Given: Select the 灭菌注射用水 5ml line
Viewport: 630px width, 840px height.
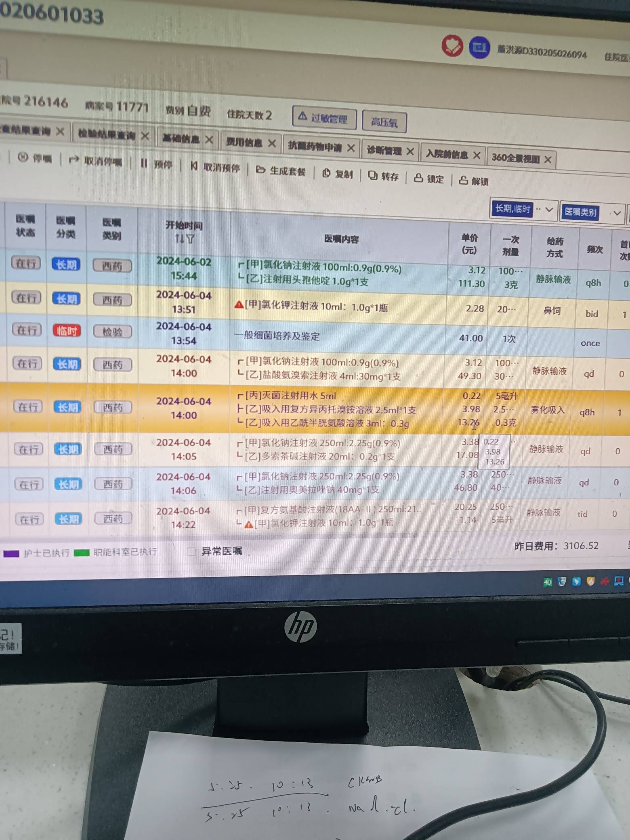Looking at the screenshot, I should 290,395.
